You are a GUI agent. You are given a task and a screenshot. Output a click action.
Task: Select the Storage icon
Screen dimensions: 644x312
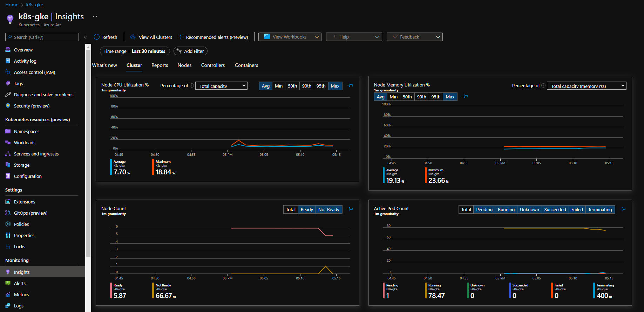[x=8, y=165]
